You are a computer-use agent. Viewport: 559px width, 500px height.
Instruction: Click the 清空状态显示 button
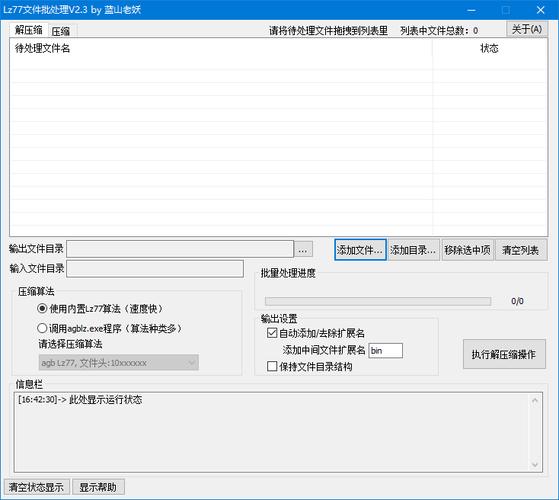pyautogui.click(x=36, y=487)
